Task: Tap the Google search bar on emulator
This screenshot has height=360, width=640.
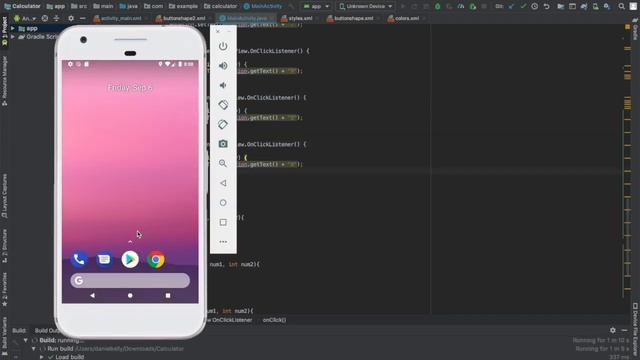Action: click(x=130, y=280)
